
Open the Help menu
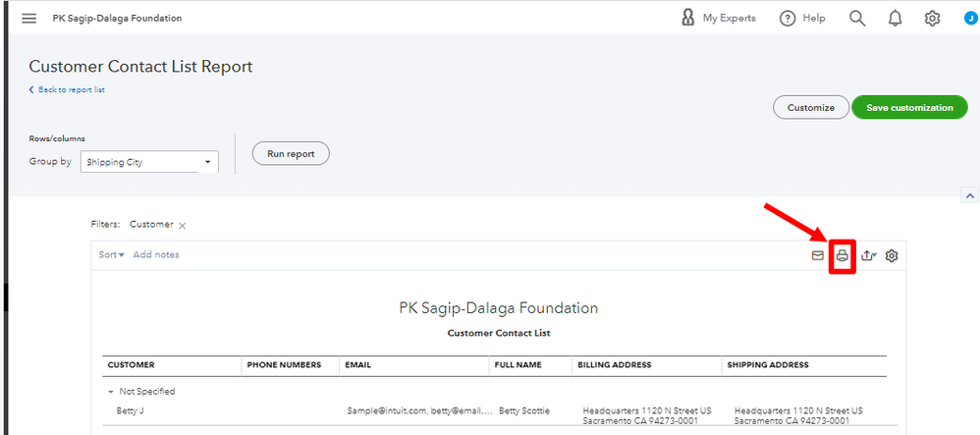[x=802, y=19]
